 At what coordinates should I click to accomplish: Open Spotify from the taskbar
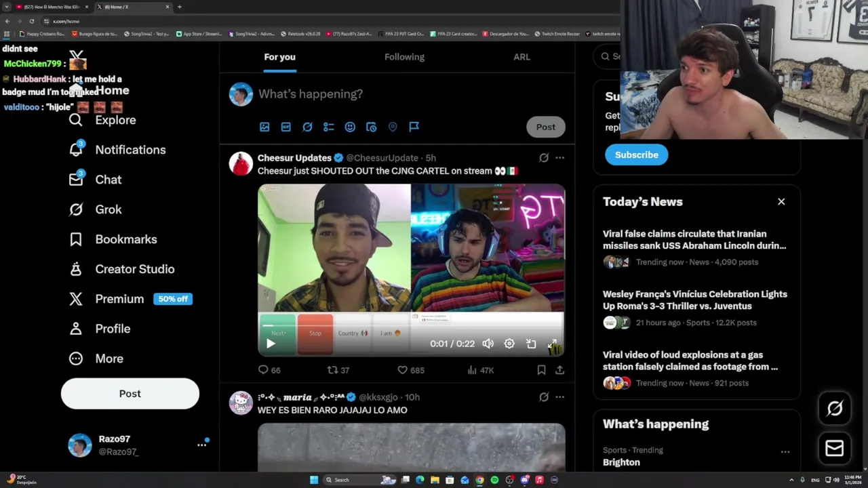point(494,480)
